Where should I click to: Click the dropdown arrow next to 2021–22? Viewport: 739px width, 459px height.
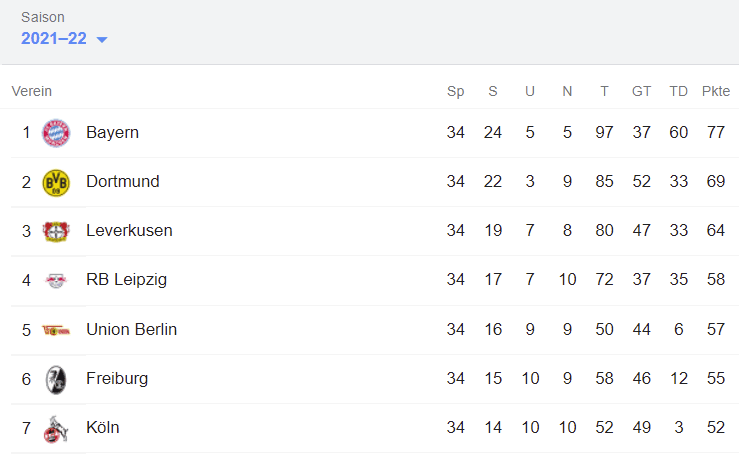tap(102, 40)
